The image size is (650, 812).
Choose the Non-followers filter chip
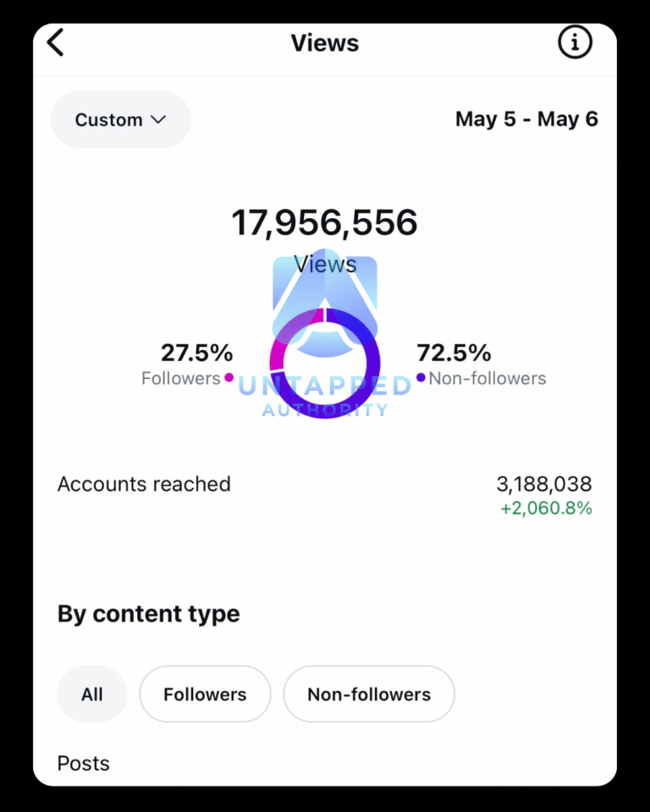(x=369, y=694)
